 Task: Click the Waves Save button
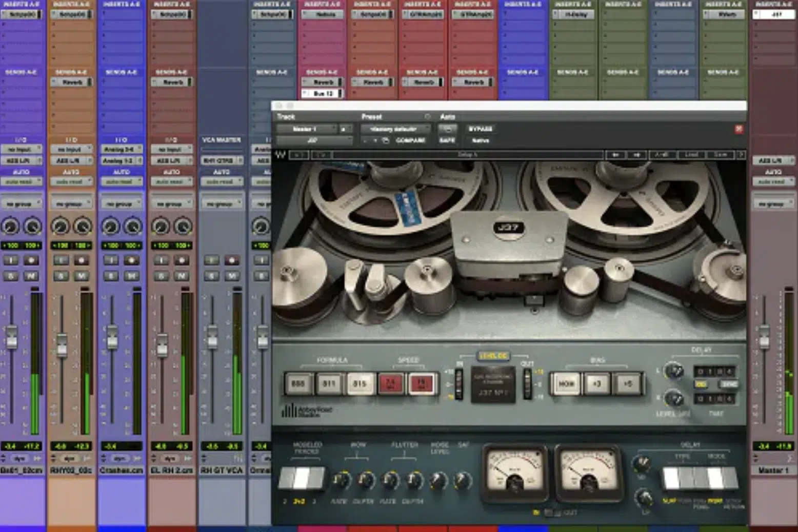tap(721, 154)
